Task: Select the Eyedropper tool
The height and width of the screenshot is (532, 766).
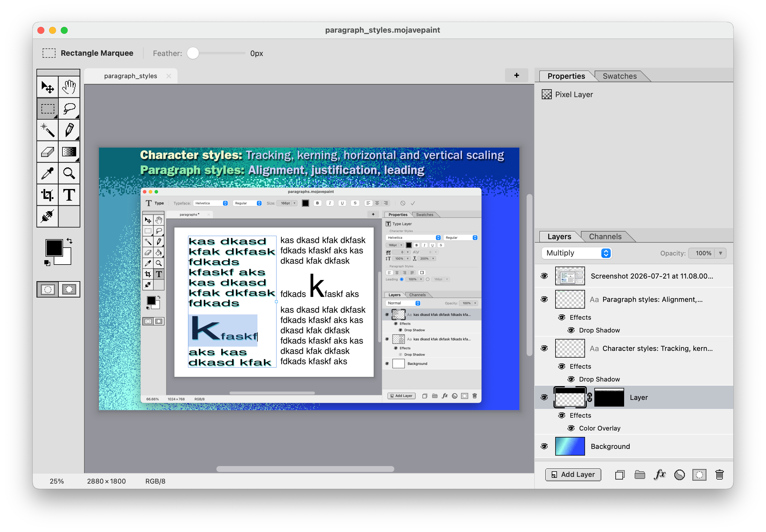Action: click(x=47, y=173)
